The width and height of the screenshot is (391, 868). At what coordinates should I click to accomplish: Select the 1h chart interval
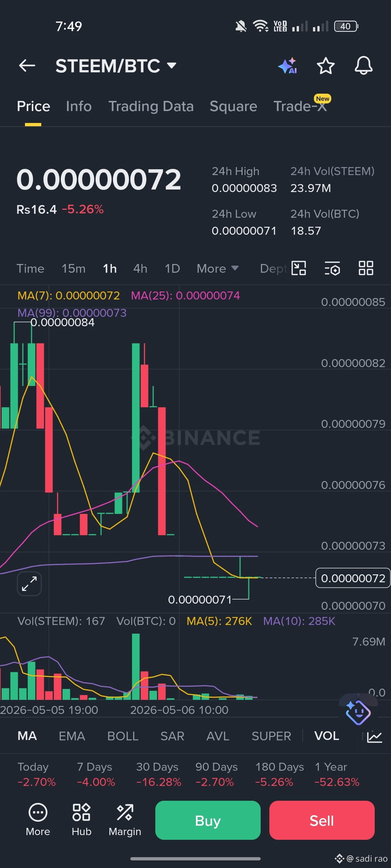tap(110, 269)
